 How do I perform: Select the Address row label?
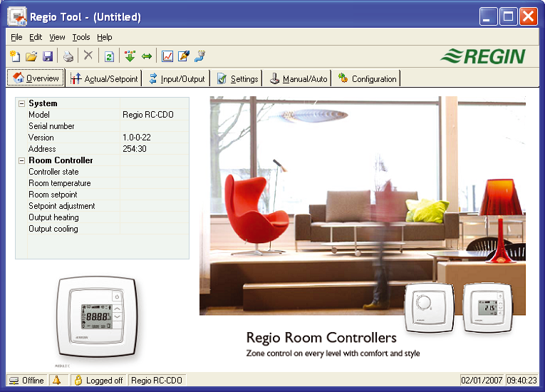coord(42,149)
